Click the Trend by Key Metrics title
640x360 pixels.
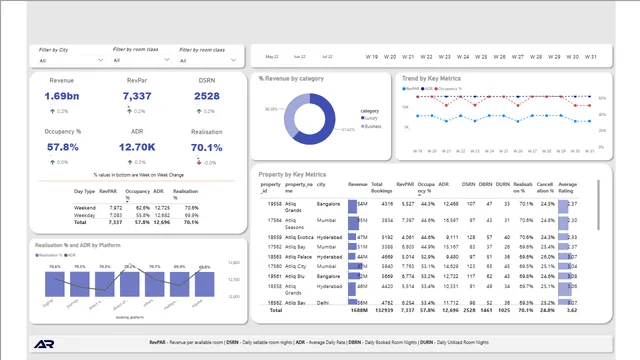pos(431,78)
